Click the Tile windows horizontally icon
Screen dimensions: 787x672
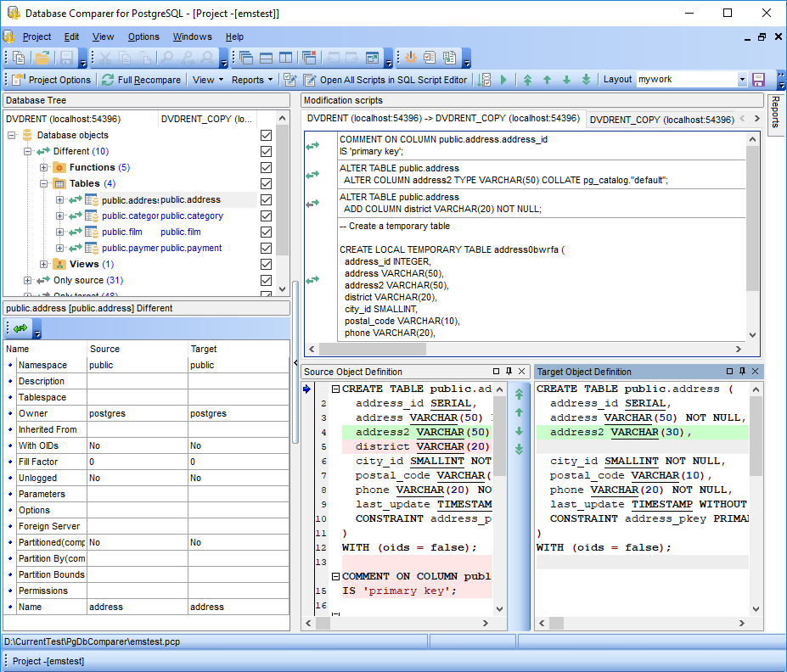click(266, 59)
